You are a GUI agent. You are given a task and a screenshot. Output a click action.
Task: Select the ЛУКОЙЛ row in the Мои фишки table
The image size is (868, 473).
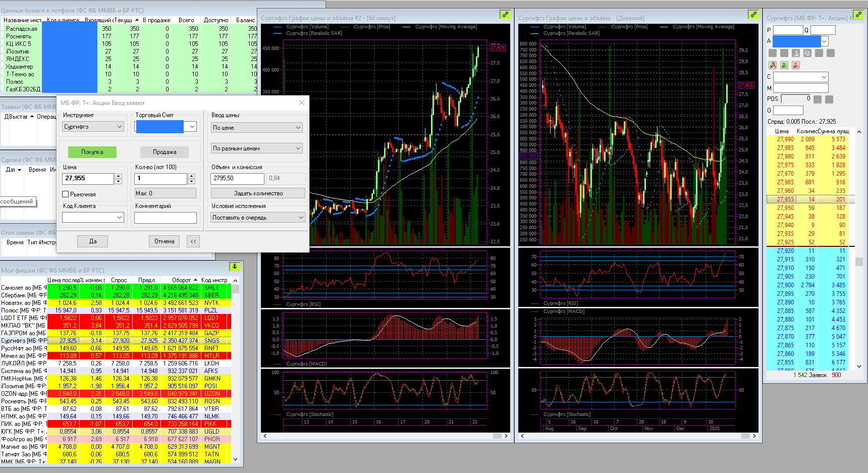click(116, 363)
